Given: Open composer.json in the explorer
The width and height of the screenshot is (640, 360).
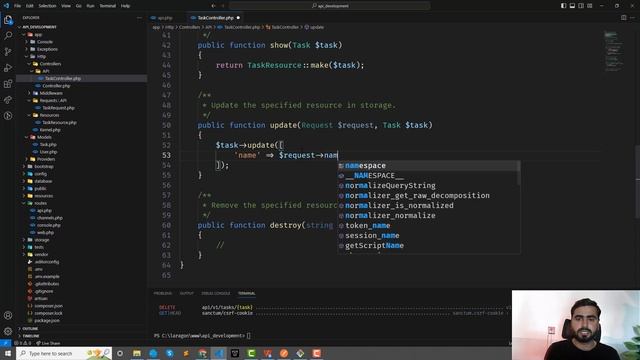Looking at the screenshot, I should coord(49,306).
